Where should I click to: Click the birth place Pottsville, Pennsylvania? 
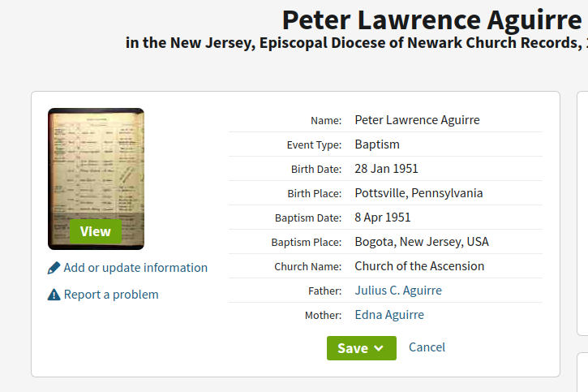click(x=418, y=193)
